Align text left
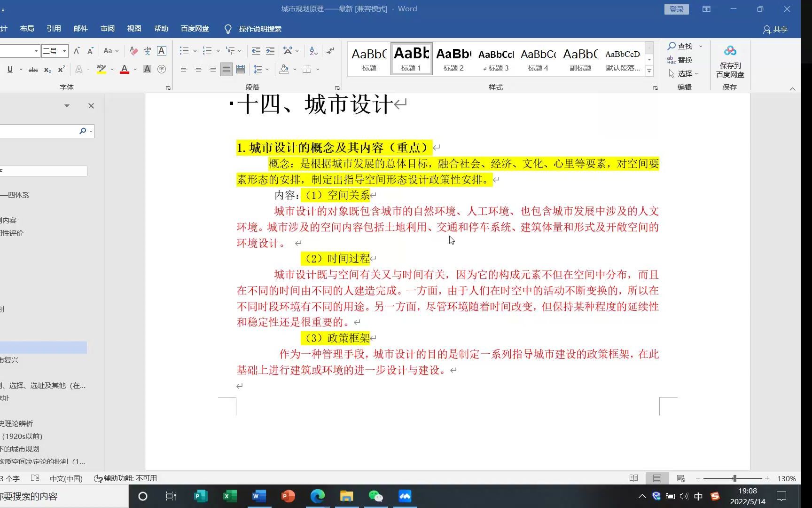This screenshot has width=812, height=508. click(184, 70)
